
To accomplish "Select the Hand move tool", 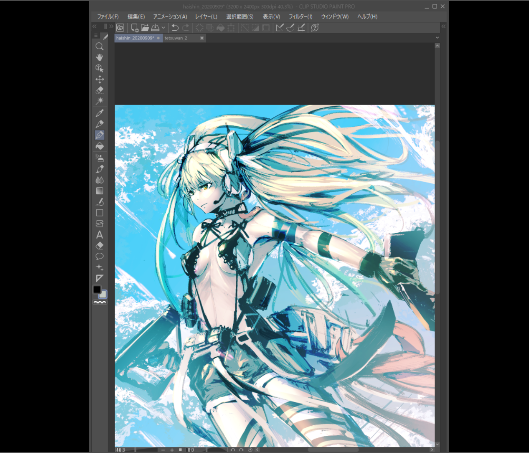I will pos(99,57).
